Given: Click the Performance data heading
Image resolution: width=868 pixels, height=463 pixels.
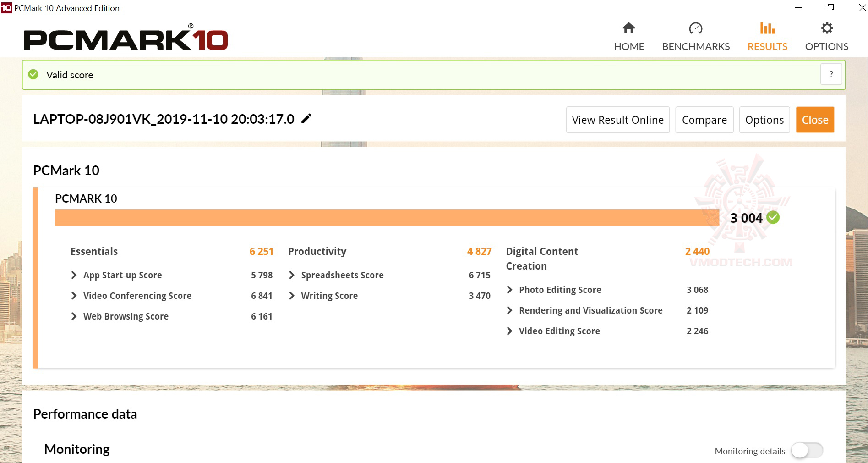Looking at the screenshot, I should click(85, 414).
